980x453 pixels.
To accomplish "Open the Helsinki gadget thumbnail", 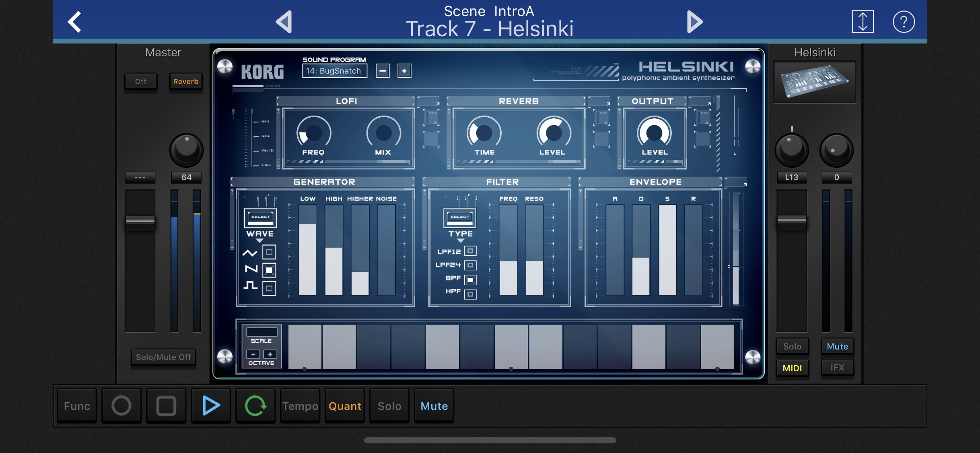I will 815,83.
